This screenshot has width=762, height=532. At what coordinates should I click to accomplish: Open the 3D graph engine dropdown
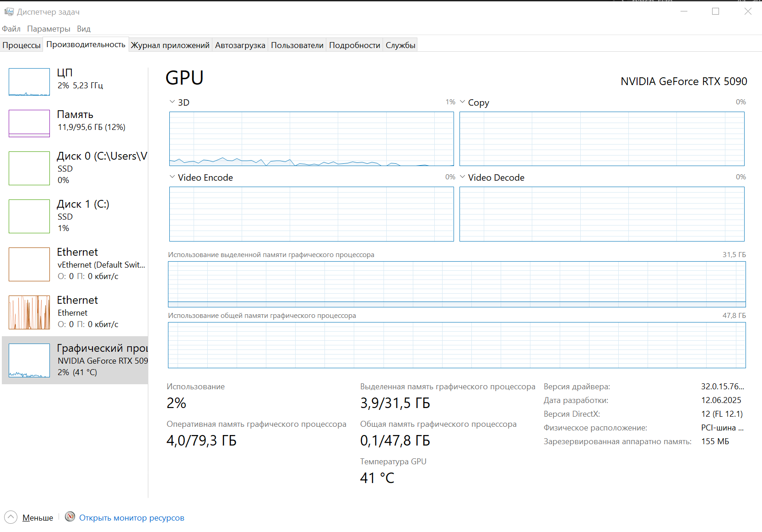click(x=172, y=102)
